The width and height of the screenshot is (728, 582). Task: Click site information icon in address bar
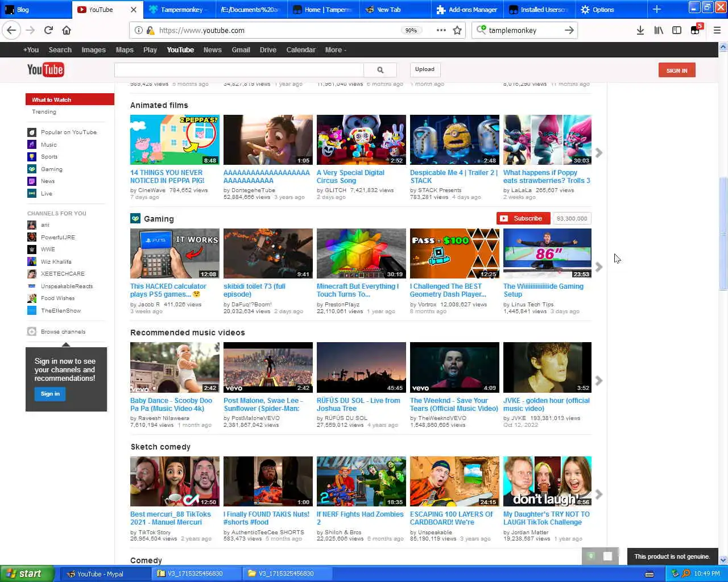tap(139, 30)
